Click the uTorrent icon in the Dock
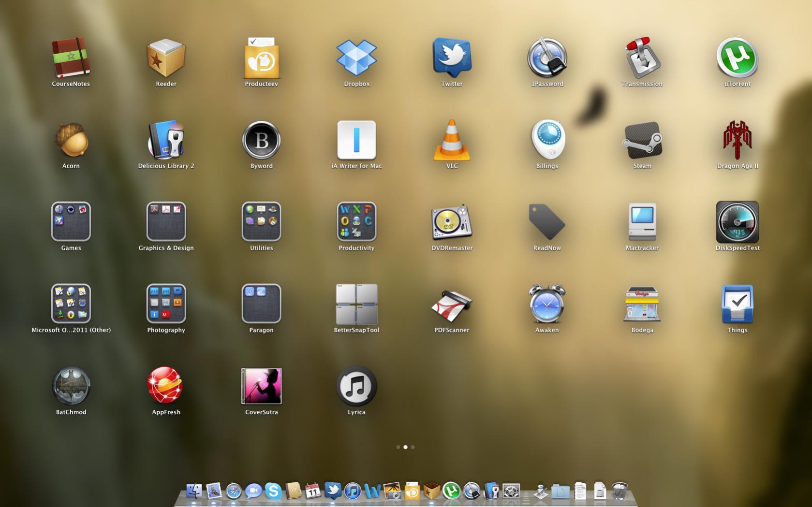 point(452,491)
